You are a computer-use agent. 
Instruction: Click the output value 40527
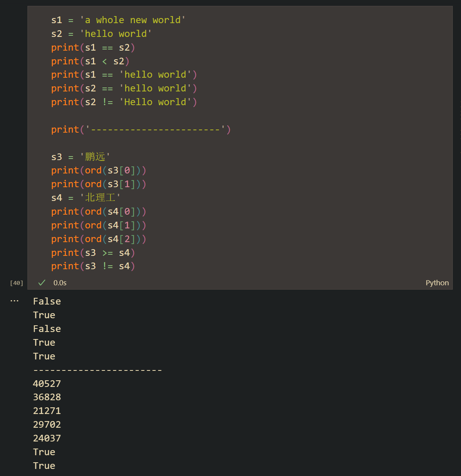click(47, 383)
